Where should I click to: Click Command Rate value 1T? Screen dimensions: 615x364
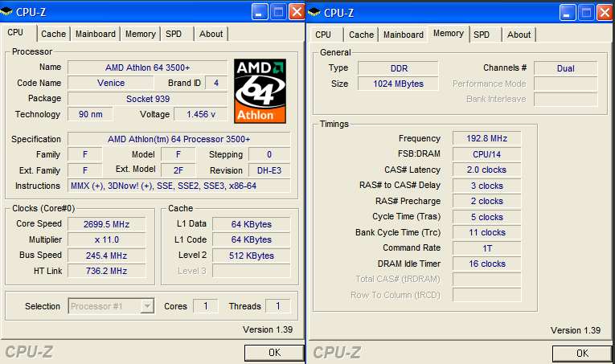[x=486, y=248]
